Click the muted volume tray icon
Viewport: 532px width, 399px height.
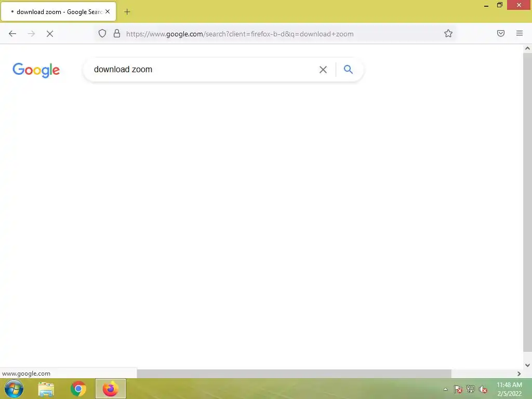click(483, 389)
